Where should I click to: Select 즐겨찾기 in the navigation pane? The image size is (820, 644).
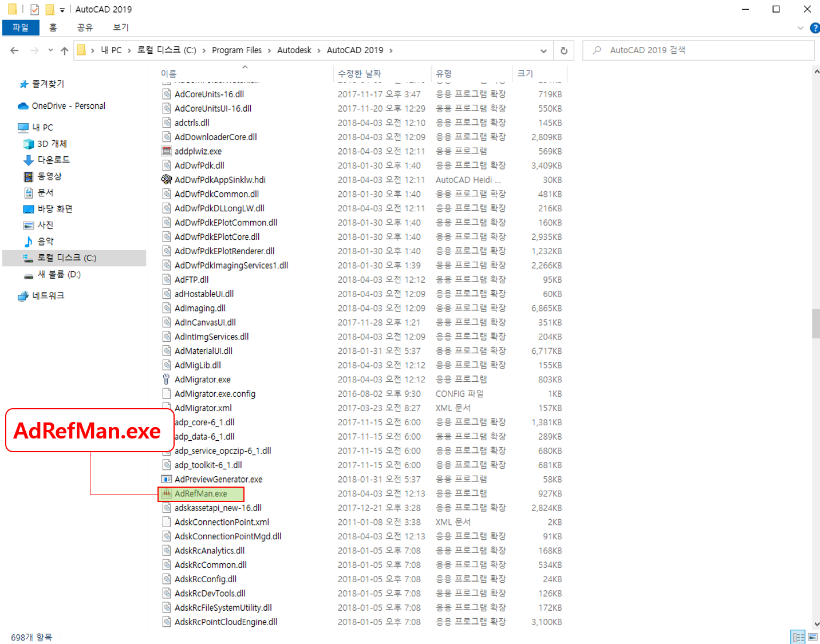click(48, 84)
